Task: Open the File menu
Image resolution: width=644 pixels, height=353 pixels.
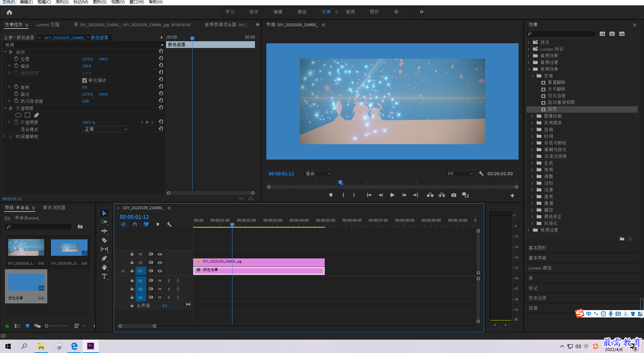Action: [8, 2]
